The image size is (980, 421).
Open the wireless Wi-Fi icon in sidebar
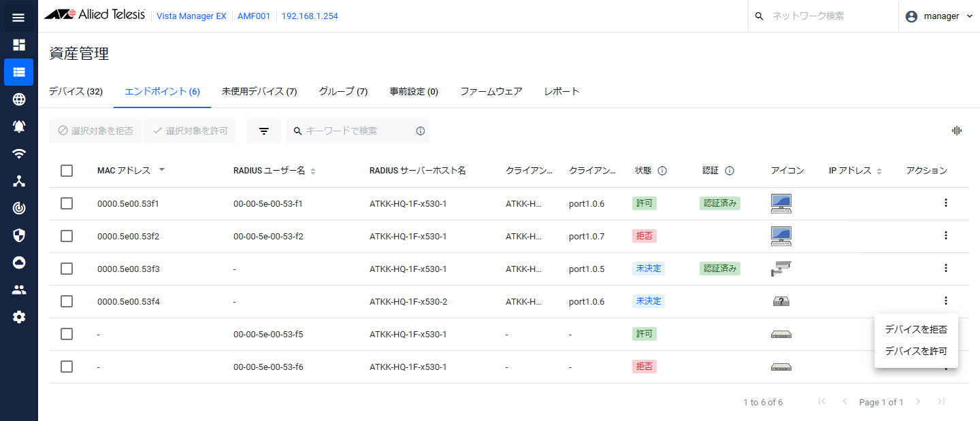point(19,154)
